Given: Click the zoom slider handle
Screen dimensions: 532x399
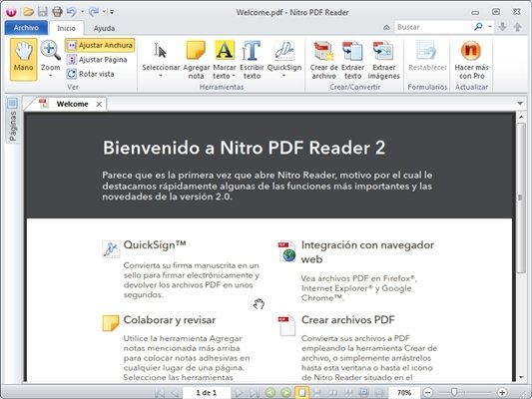Looking at the screenshot, I should 454,392.
